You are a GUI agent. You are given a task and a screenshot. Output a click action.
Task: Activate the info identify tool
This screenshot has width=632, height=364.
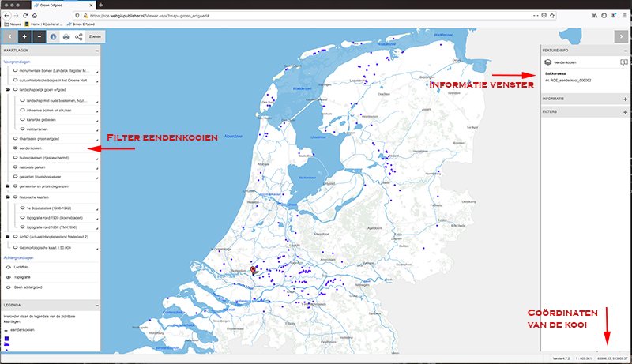coord(54,36)
